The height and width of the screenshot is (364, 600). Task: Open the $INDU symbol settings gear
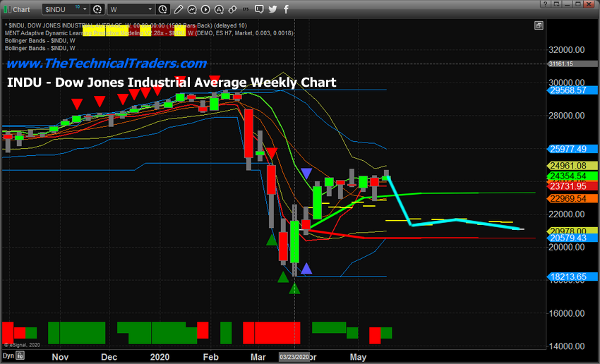click(97, 9)
